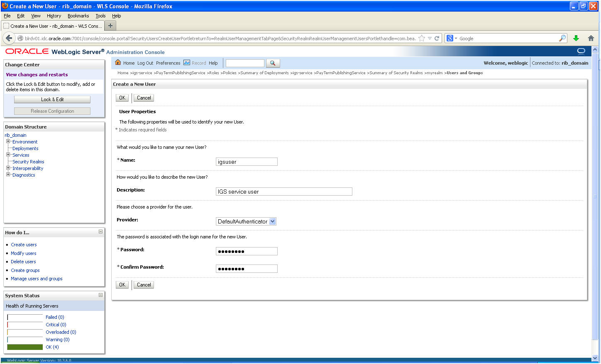Viewport: 601px width, 364px height.
Task: Click the Critical (0) status link
Action: click(x=56, y=325)
